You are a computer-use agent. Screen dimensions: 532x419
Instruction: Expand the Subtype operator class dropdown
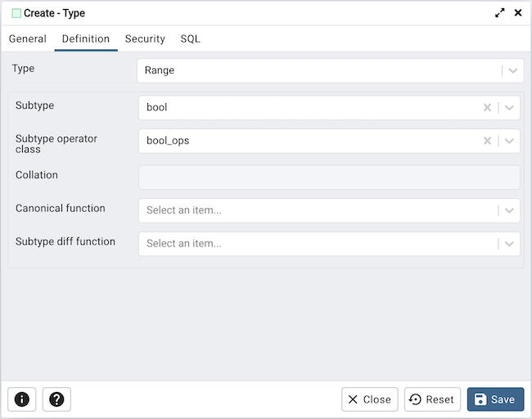(509, 141)
